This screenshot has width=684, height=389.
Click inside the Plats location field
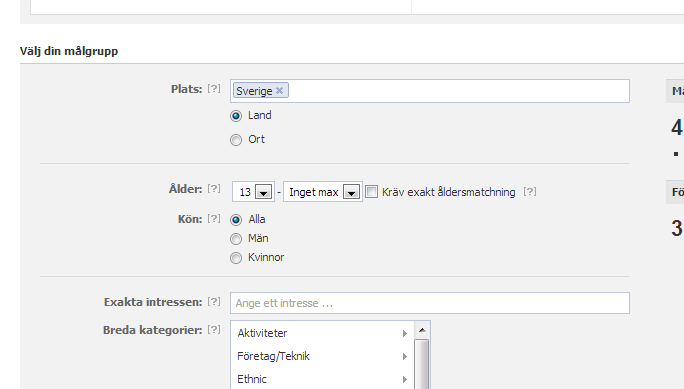tap(430, 91)
